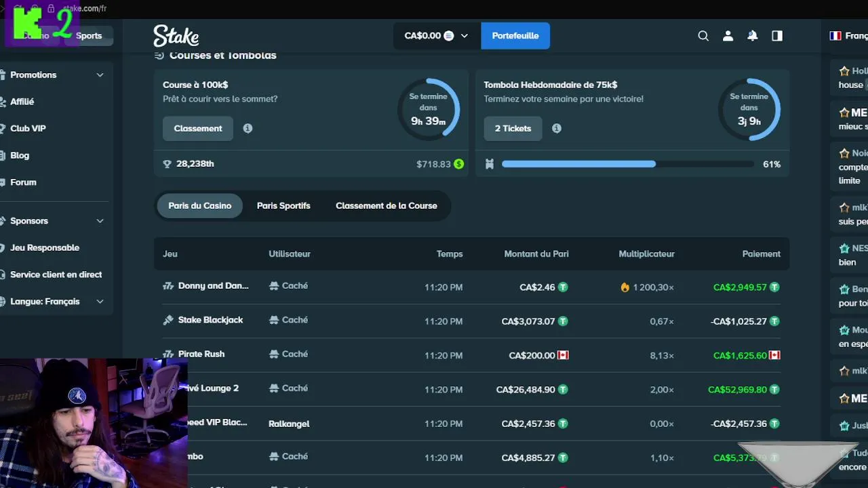
Task: Click the coin icon in CA$0.00 balance
Action: [449, 36]
